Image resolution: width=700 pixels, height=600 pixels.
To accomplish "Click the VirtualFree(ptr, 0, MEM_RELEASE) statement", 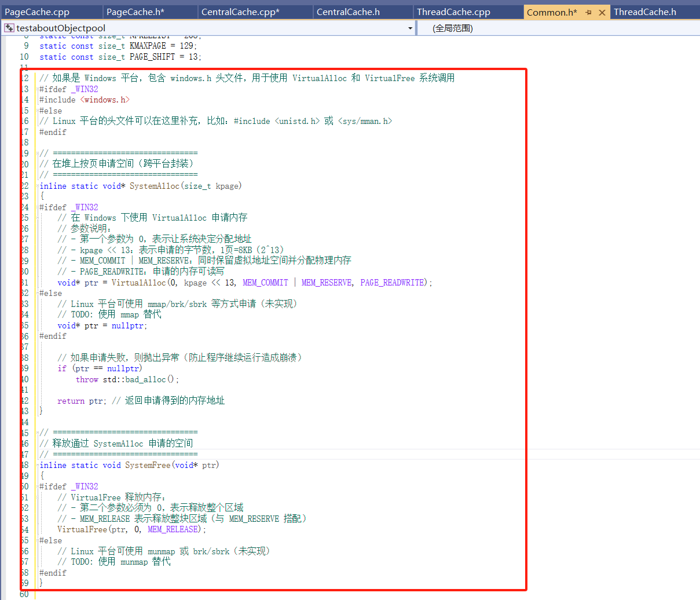I will (x=131, y=529).
